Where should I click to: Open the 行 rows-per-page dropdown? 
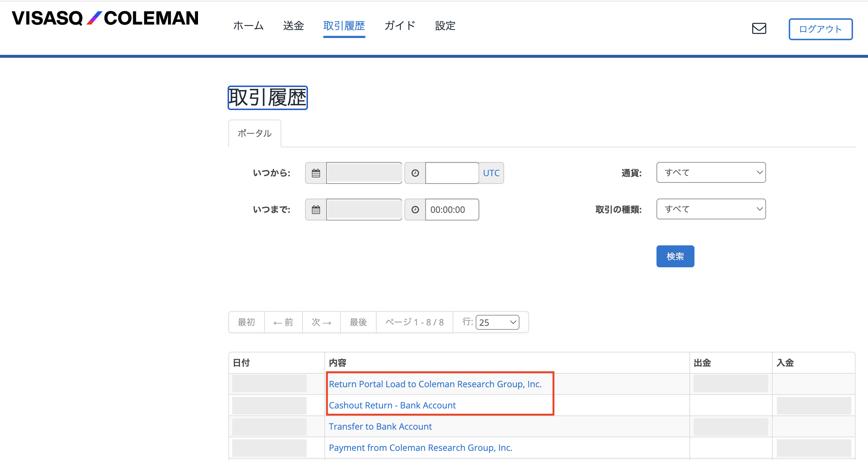(x=497, y=322)
